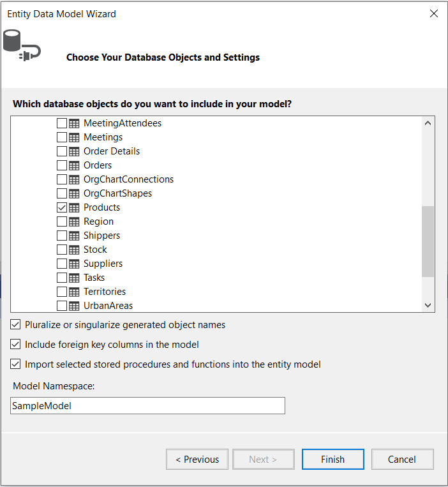The image size is (448, 487).
Task: Select the Region tree item label
Action: tap(98, 221)
